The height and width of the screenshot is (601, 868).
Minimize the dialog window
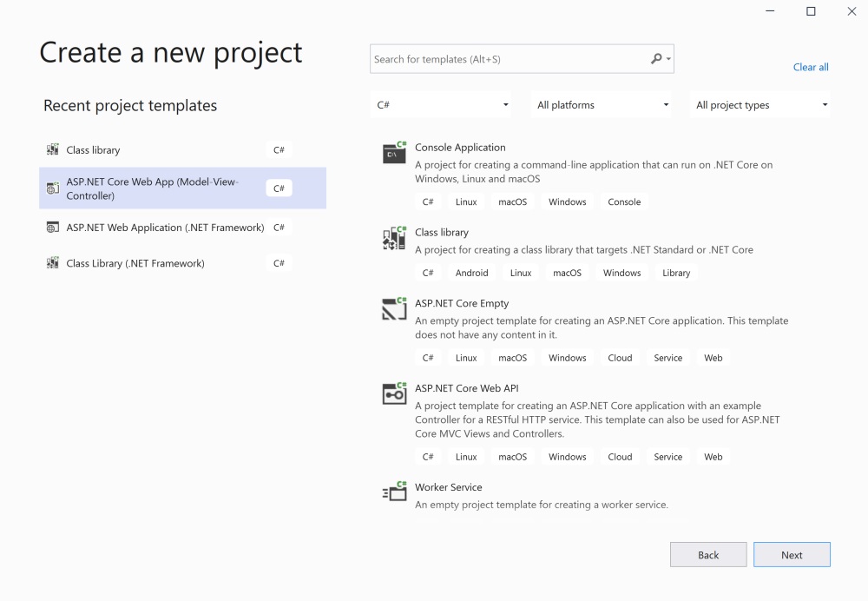pos(770,11)
